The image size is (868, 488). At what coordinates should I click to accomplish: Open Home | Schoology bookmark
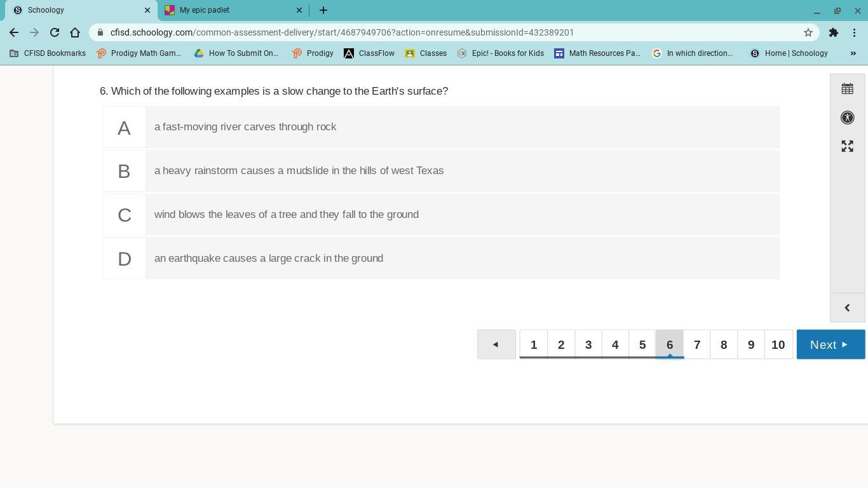(x=789, y=53)
